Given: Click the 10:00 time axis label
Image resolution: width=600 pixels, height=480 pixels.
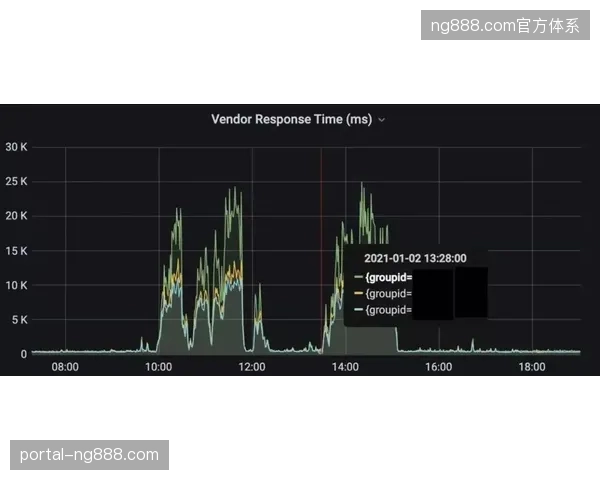Looking at the screenshot, I should click(x=158, y=367).
